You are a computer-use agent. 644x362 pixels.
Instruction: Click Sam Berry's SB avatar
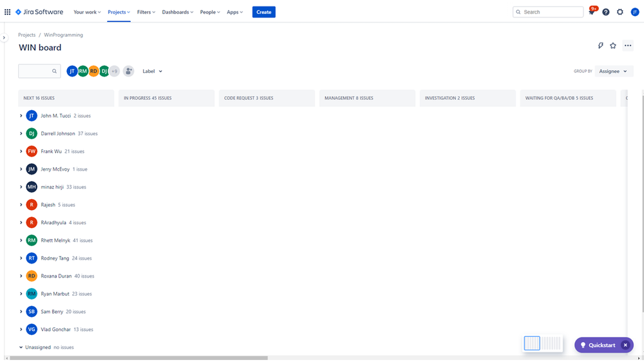(32, 312)
